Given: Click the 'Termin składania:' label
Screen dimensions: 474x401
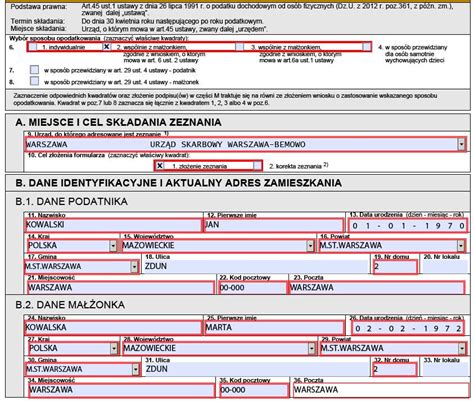Looking at the screenshot, I should pyautogui.click(x=38, y=22).
